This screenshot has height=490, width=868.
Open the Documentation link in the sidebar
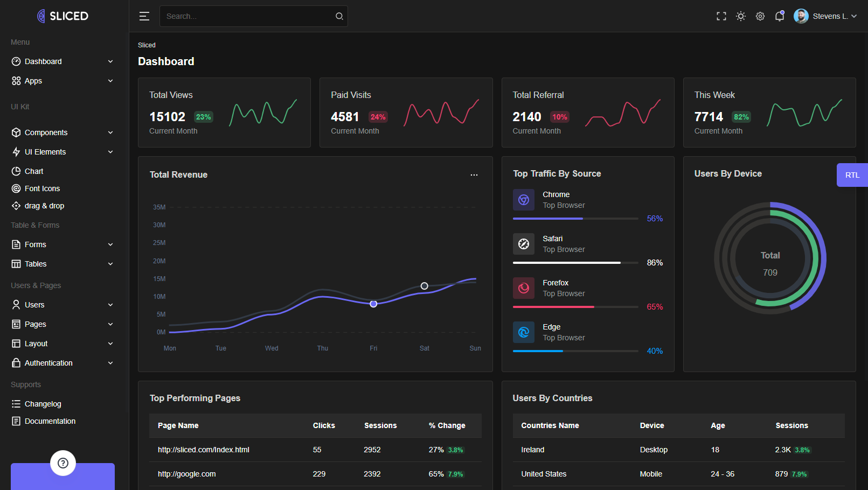pyautogui.click(x=50, y=421)
